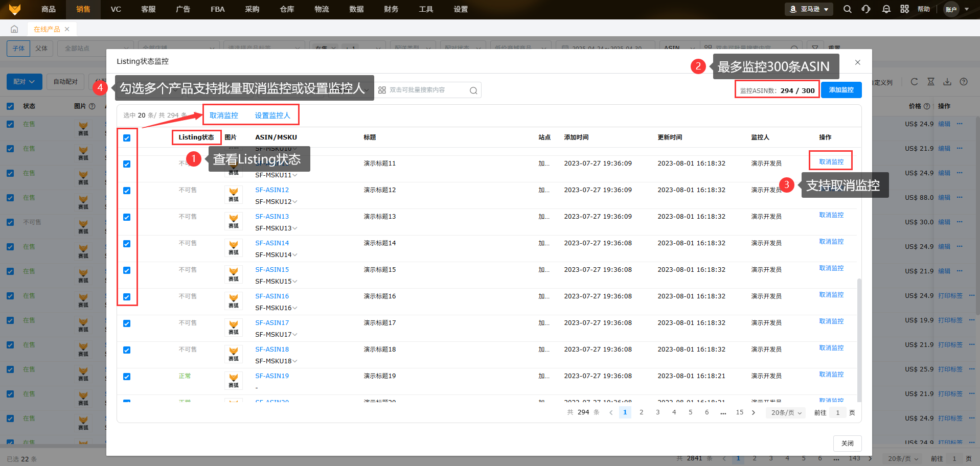Viewport: 980px width, 466px height.
Task: Open the SF-ASIN18 product thumbnail
Action: [234, 354]
